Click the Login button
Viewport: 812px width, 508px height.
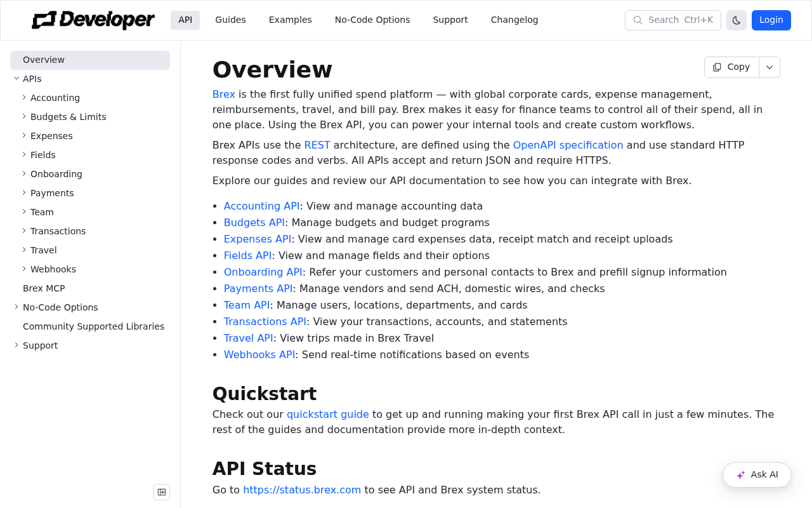point(771,20)
